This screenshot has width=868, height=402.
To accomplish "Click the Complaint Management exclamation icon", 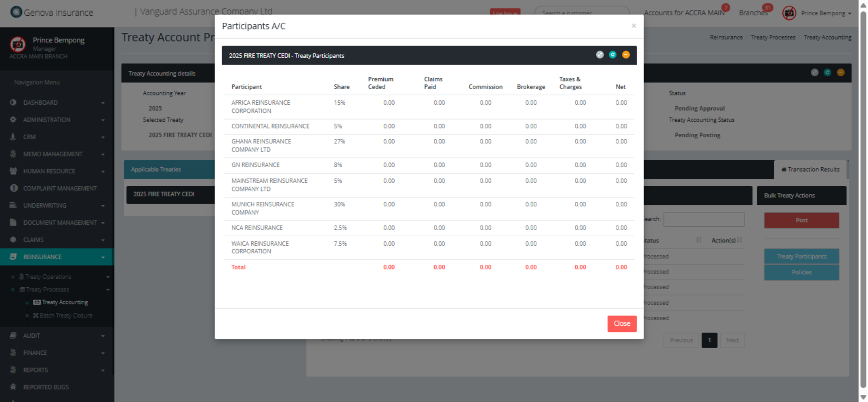I will (13, 188).
